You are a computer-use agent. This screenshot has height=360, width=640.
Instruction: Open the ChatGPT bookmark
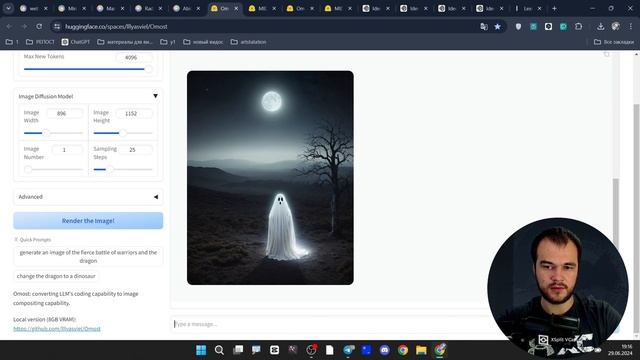[x=76, y=42]
